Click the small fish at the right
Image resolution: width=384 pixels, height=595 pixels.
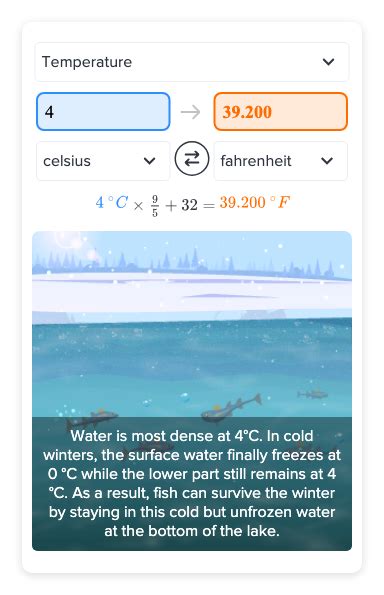313,394
